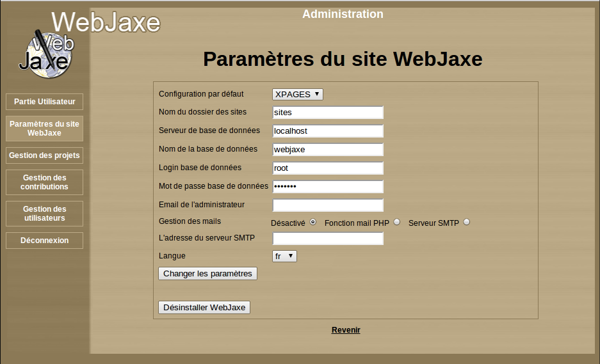Open Gestion des projets
600x364 pixels.
point(44,155)
